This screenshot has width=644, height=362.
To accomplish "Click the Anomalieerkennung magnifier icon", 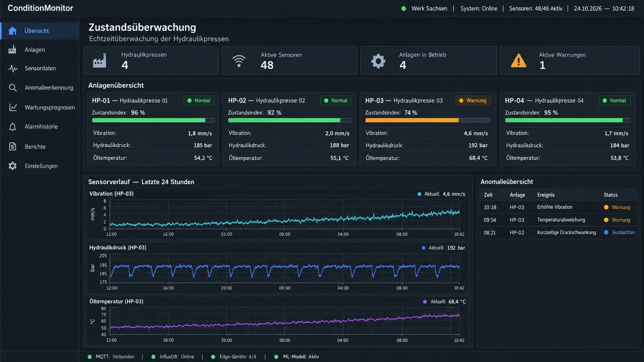I will pos(12,88).
